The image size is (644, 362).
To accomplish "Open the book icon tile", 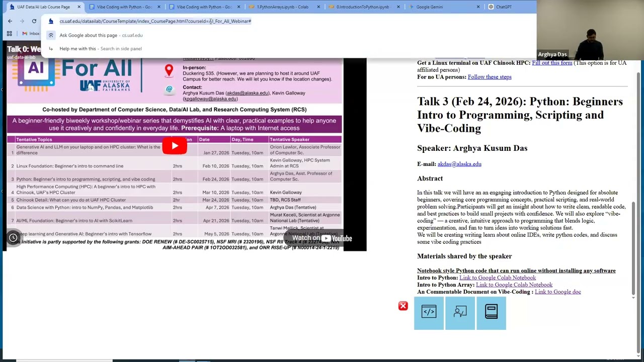I will click(x=491, y=312).
